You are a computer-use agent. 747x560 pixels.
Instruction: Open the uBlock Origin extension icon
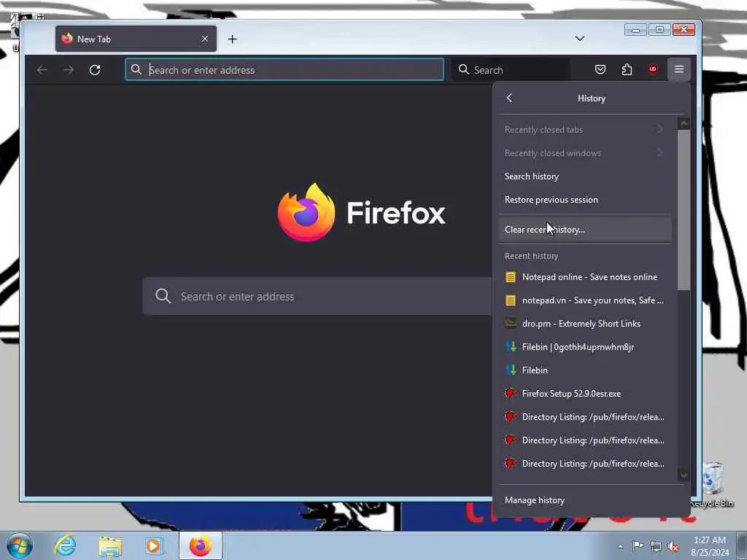click(653, 69)
